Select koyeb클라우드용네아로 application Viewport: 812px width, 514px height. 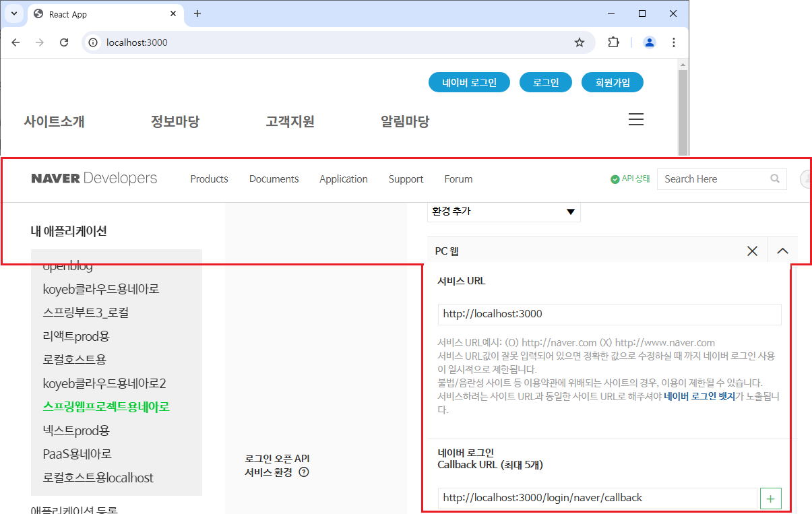(101, 289)
